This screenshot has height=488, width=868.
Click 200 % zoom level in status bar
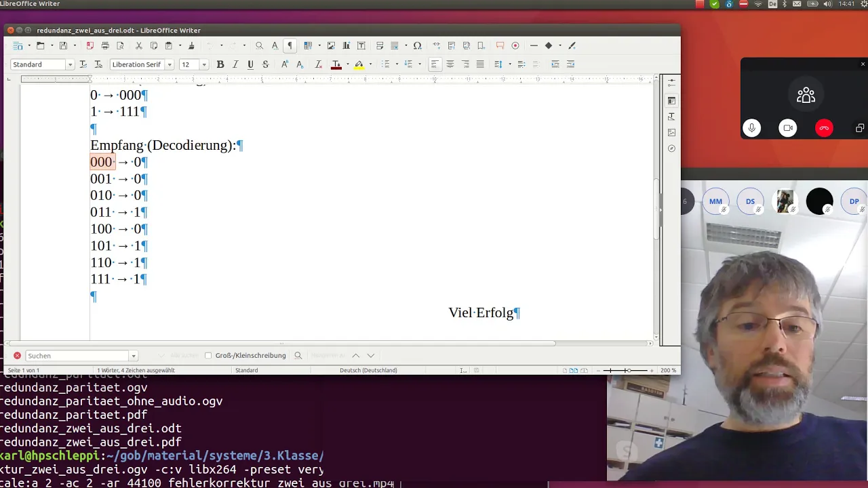click(x=668, y=370)
